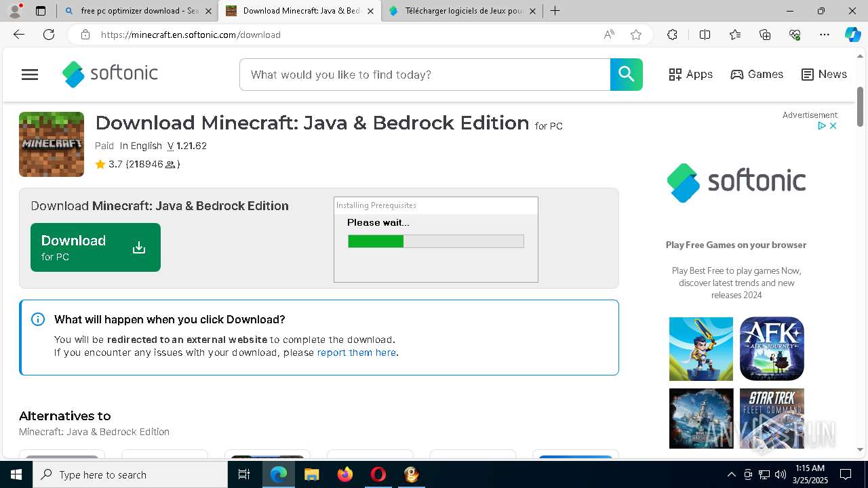Close the Télécharger logiciels de Jeux tab

click(532, 11)
